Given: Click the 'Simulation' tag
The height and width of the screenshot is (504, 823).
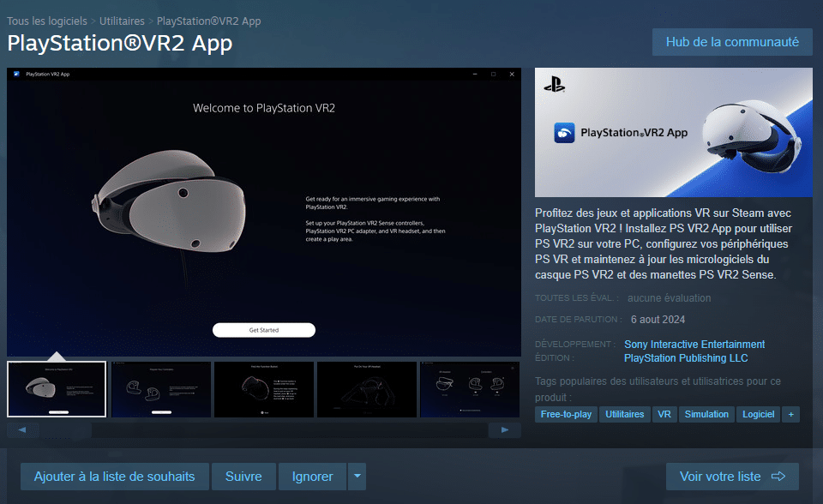Looking at the screenshot, I should 706,414.
